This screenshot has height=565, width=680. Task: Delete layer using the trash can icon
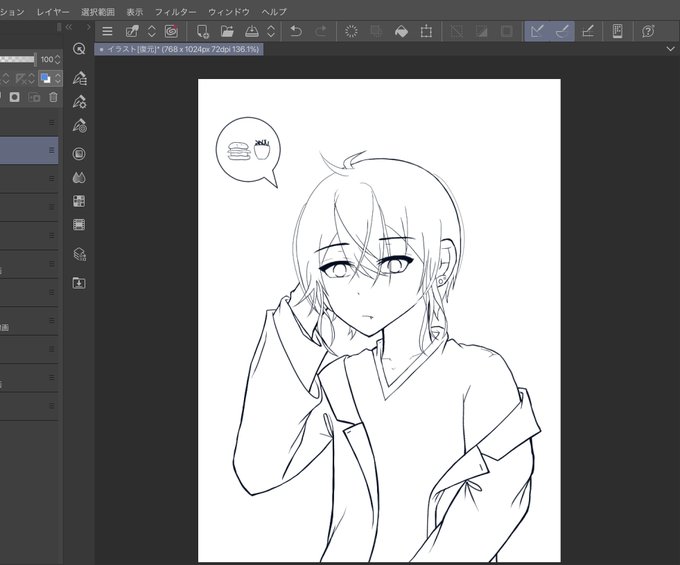[x=53, y=97]
